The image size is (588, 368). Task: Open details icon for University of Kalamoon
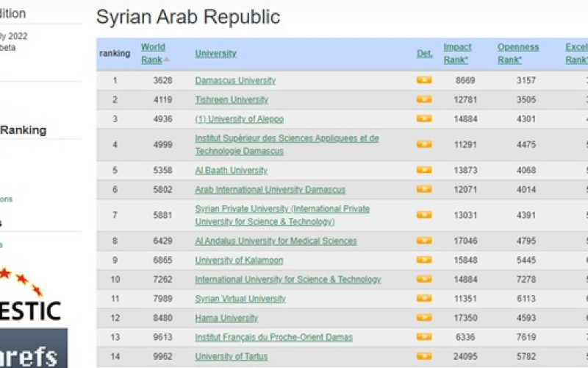click(x=424, y=260)
